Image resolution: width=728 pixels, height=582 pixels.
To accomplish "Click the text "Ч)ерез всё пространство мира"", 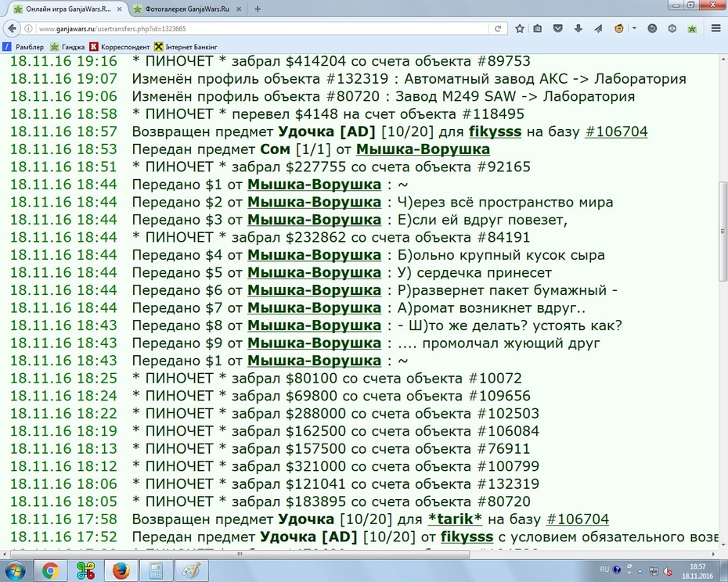I will point(505,203).
